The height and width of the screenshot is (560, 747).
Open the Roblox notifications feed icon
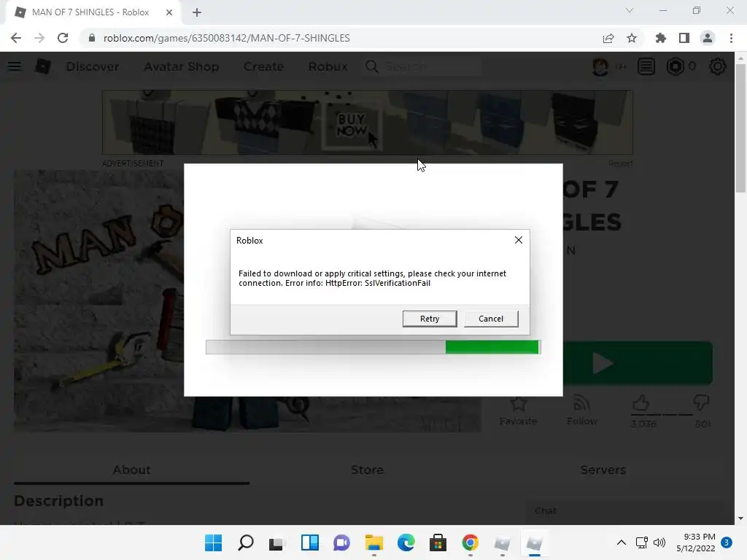(646, 66)
